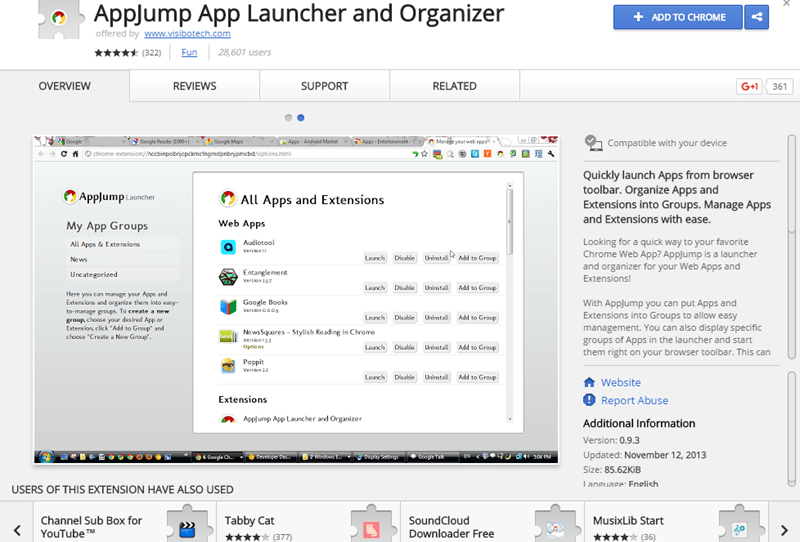Open SoundCloud Downloader Free card
This screenshot has width=800, height=542.
pos(492,522)
